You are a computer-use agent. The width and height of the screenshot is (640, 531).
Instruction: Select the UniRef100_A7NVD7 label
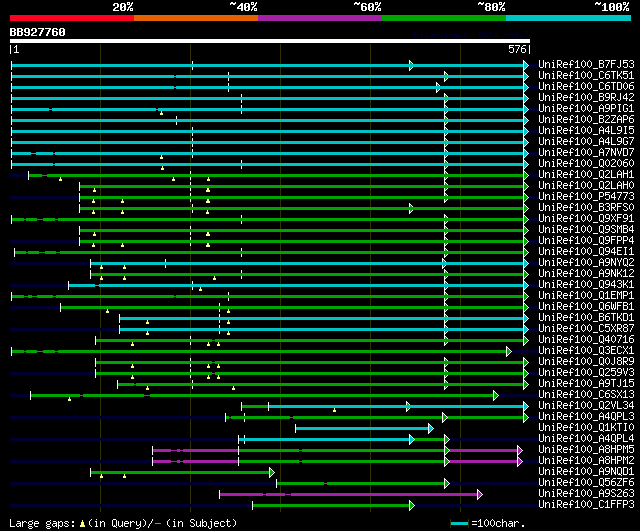click(x=586, y=153)
